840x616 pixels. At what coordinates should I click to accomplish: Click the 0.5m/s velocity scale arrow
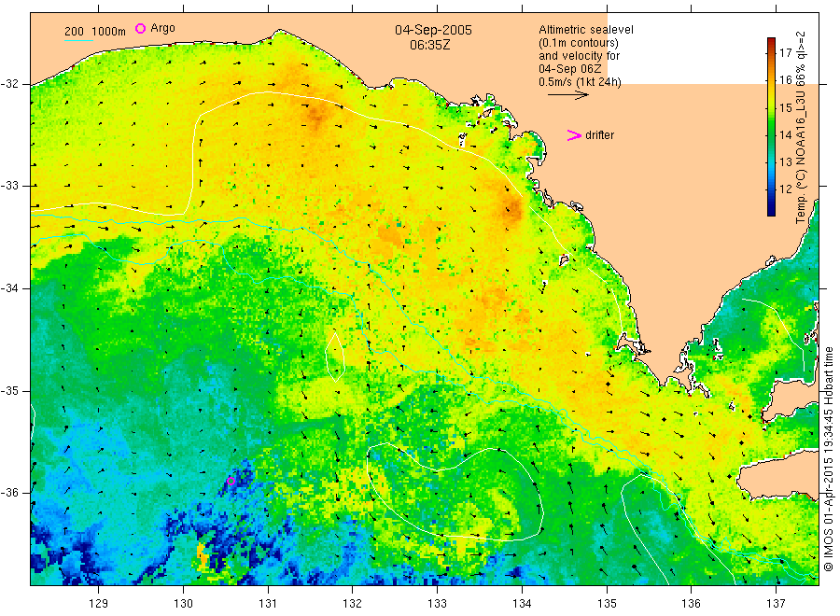coord(567,95)
